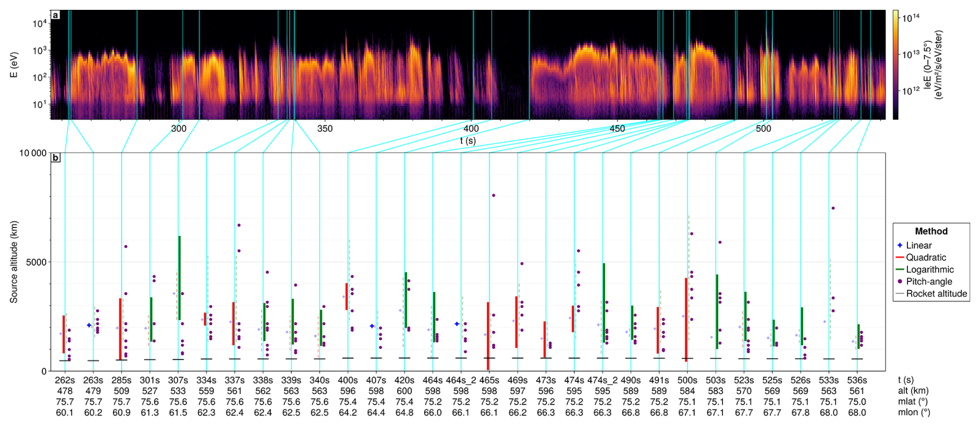This screenshot has width=980, height=427.
Task: Click the 450 tick on time axis
Action: pos(617,129)
